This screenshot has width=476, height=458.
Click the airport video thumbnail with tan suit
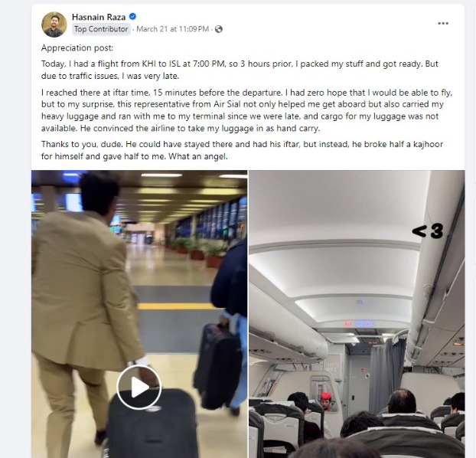pos(139,314)
